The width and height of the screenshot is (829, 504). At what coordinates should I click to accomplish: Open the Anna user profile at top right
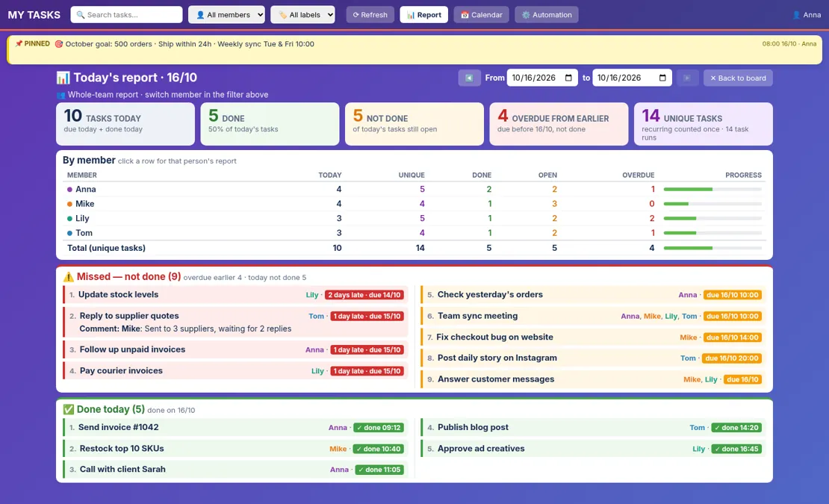pos(807,15)
